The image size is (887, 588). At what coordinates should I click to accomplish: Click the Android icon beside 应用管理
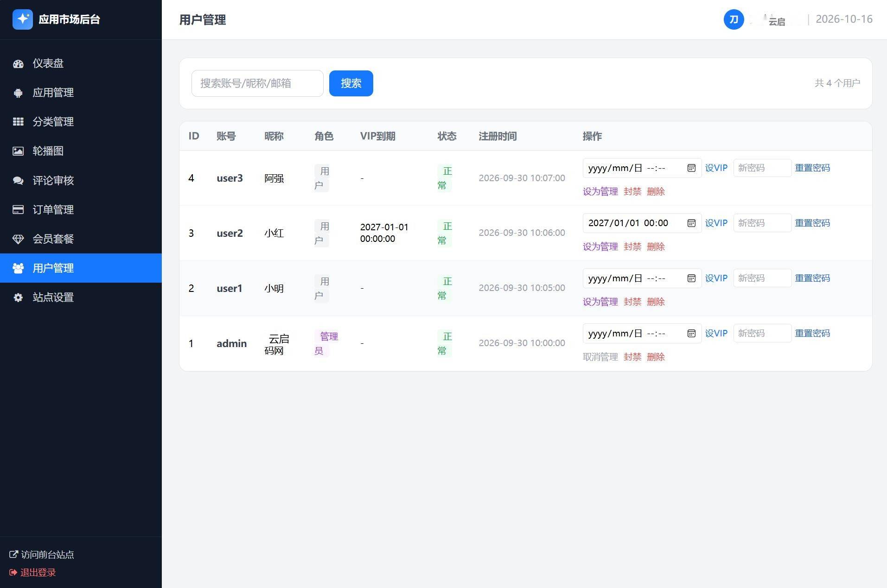[18, 93]
